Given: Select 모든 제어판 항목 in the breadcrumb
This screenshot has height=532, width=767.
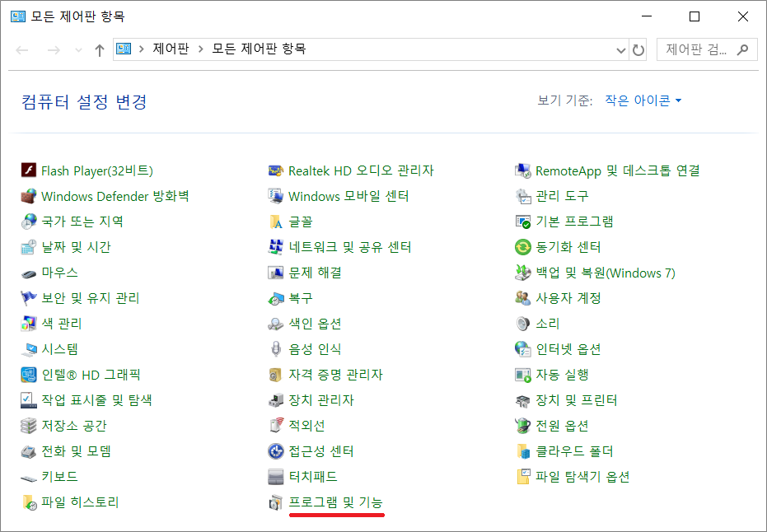Looking at the screenshot, I should pyautogui.click(x=259, y=49).
